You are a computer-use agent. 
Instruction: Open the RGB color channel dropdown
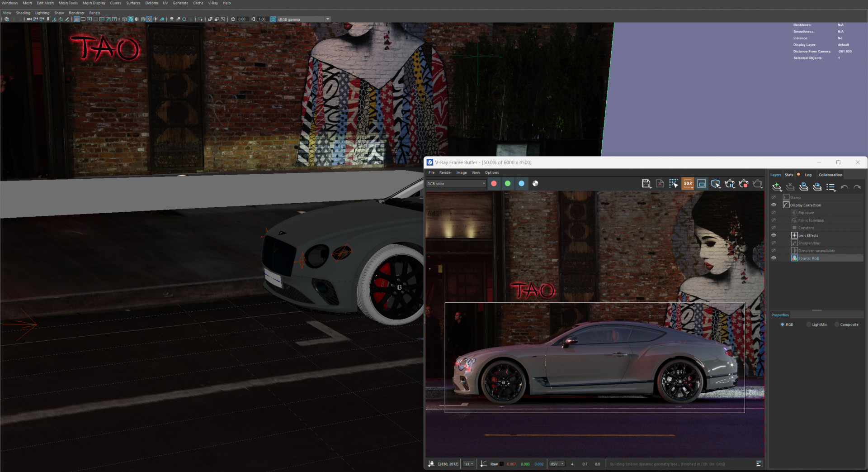(x=456, y=184)
